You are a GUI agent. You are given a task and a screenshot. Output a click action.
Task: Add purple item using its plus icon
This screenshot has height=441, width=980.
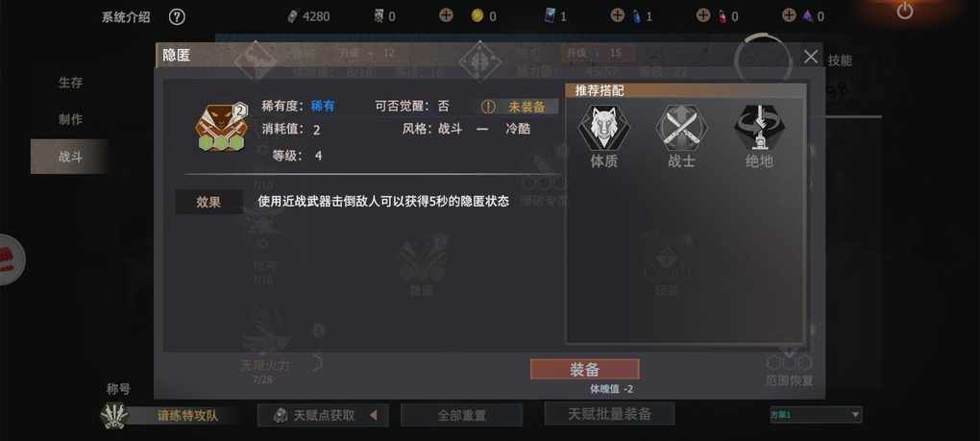click(x=790, y=15)
